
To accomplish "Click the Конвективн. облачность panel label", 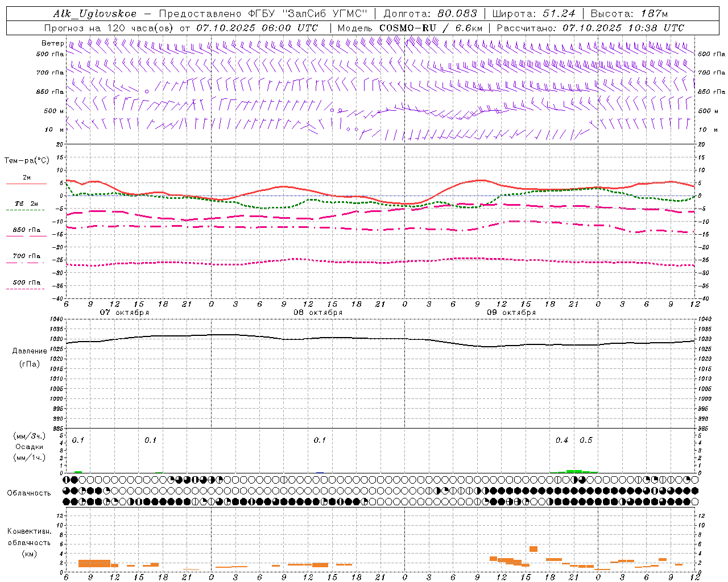I will click(30, 537).
